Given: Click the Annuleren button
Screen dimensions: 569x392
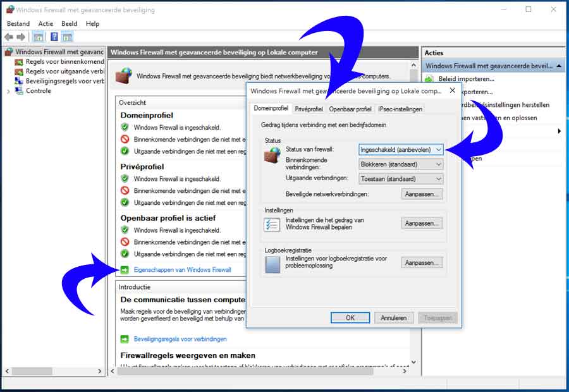Looking at the screenshot, I should pyautogui.click(x=394, y=317).
